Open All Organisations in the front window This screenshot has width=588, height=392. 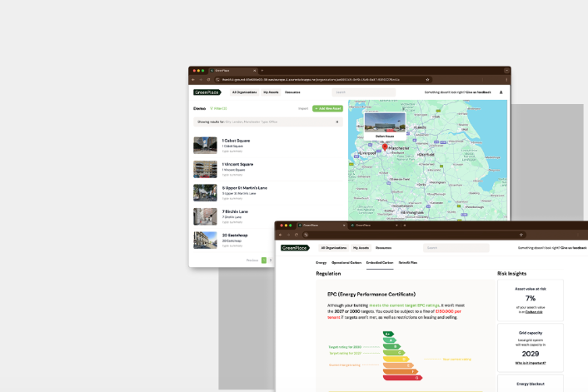[334, 248]
